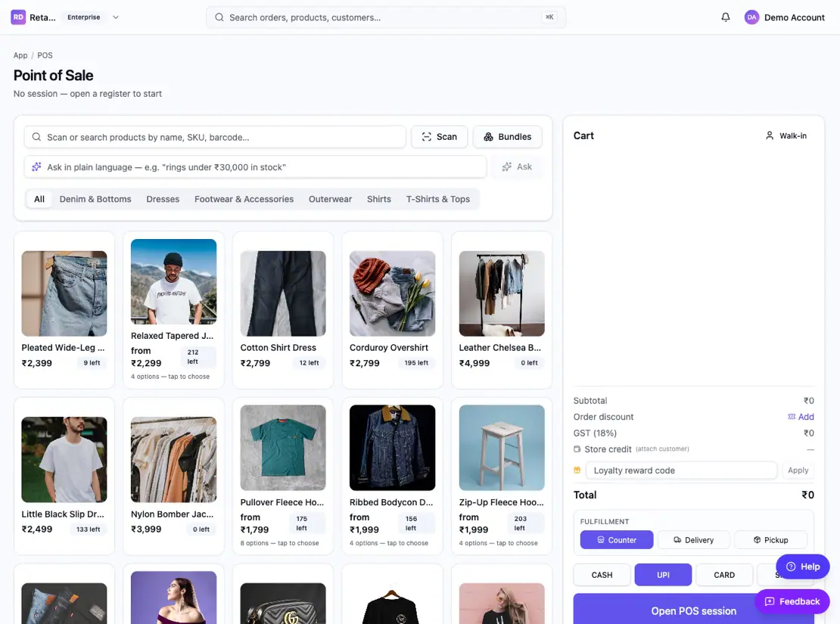Switch to Denim & Bottoms tab
This screenshot has width=840, height=624.
(x=95, y=199)
